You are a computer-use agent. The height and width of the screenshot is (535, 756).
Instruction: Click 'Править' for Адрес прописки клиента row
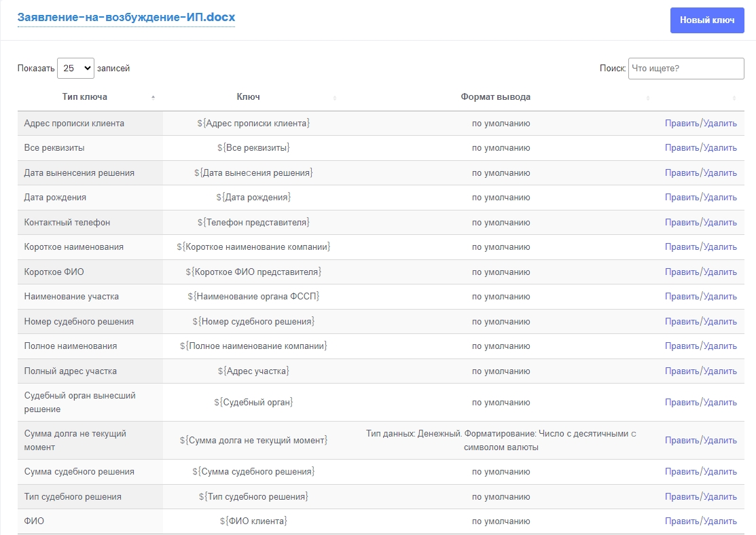(x=681, y=124)
